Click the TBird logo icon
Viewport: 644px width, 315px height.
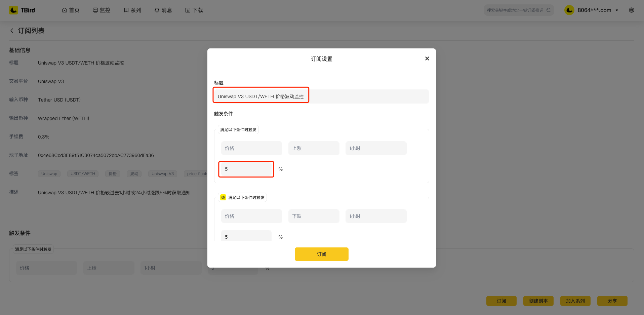[13, 10]
